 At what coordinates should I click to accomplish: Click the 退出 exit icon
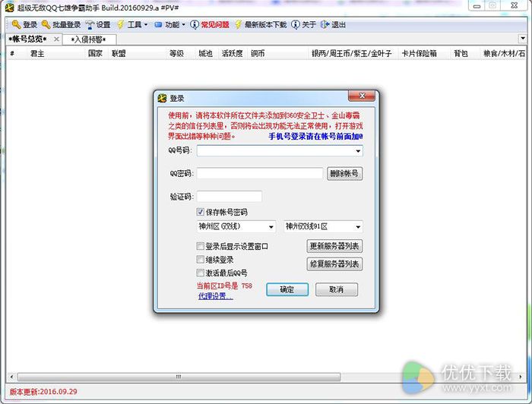[x=325, y=24]
